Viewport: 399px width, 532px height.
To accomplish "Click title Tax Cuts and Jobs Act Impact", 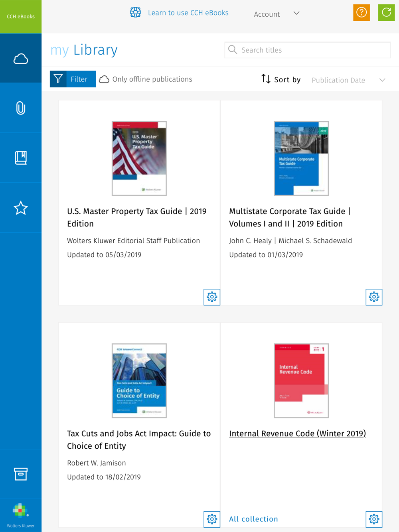I will pyautogui.click(x=139, y=439).
